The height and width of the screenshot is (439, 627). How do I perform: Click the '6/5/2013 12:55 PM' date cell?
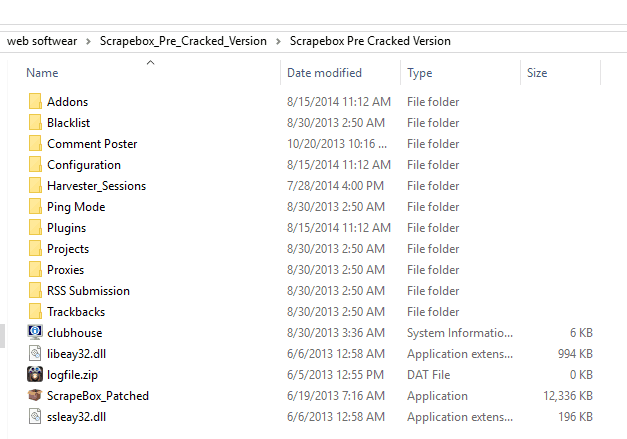coord(335,374)
